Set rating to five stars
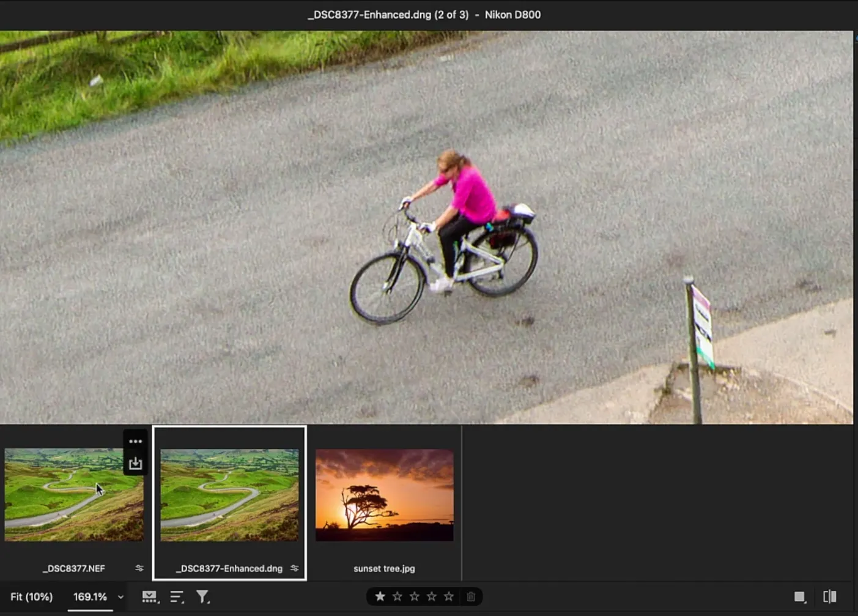The height and width of the screenshot is (616, 858). [449, 596]
